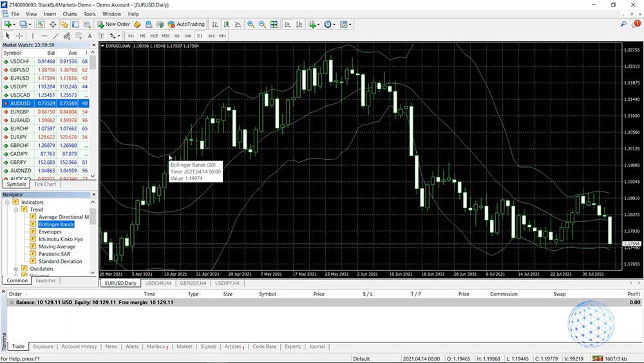This screenshot has width=644, height=363.
Task: Click the Bid column header in Market Watch
Action: (51, 53)
